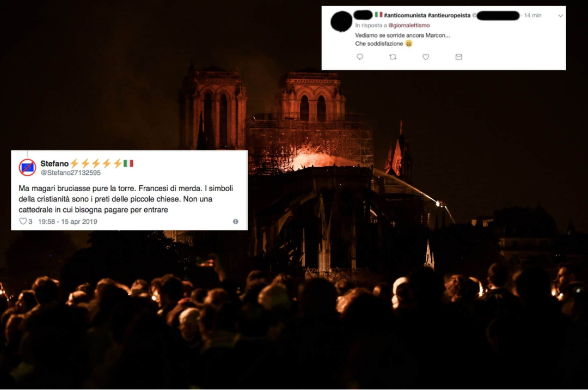Open the tweet options chevron menu
Image resolution: width=588 pixels, height=390 pixels.
560,16
